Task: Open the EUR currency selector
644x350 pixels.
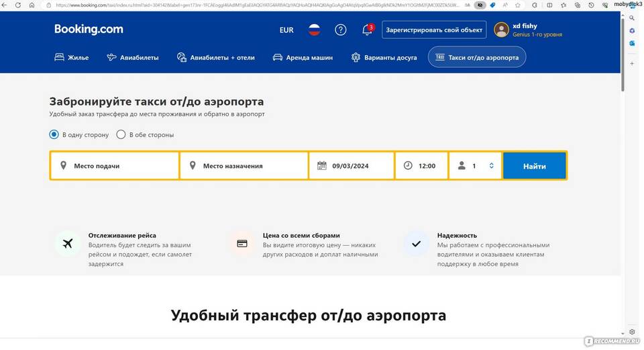Action: pyautogui.click(x=286, y=30)
